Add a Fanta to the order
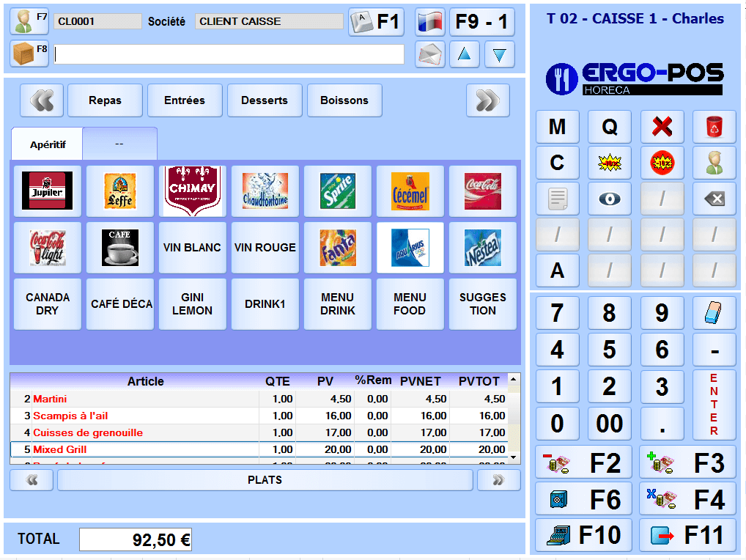 [x=337, y=248]
